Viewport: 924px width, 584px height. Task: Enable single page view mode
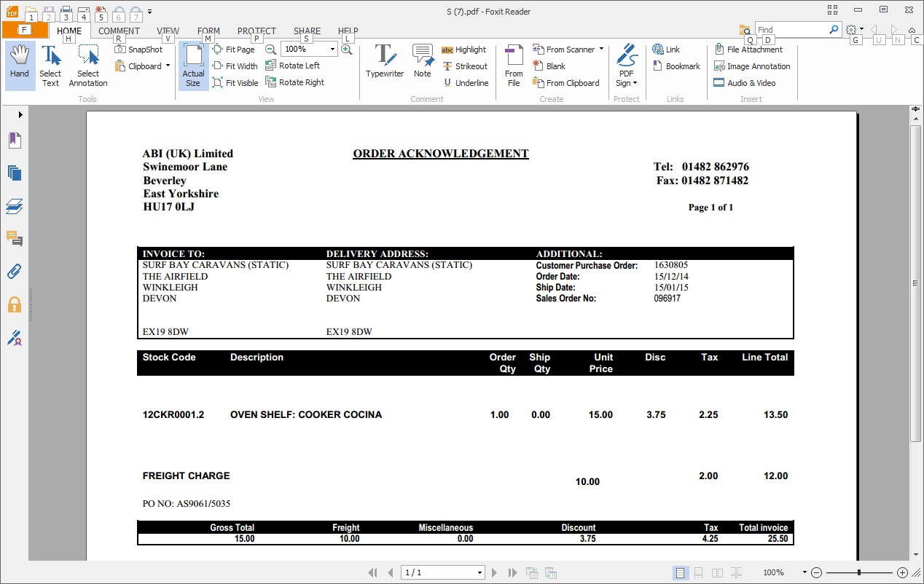(x=680, y=573)
